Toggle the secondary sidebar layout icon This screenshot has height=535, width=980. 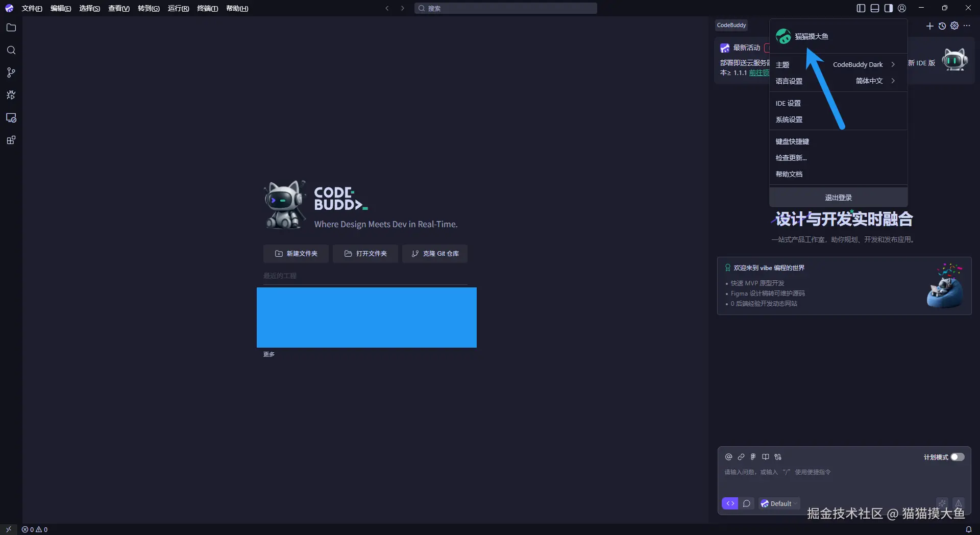(889, 8)
